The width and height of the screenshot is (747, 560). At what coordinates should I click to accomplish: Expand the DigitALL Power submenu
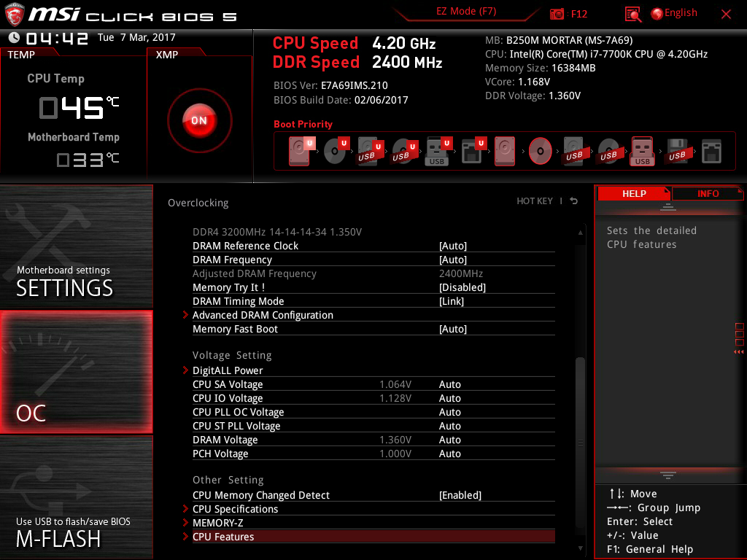tap(228, 370)
